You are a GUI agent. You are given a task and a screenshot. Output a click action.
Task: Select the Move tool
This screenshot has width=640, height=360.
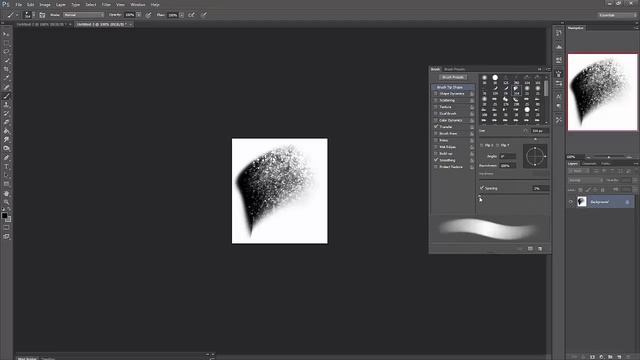(x=6, y=34)
